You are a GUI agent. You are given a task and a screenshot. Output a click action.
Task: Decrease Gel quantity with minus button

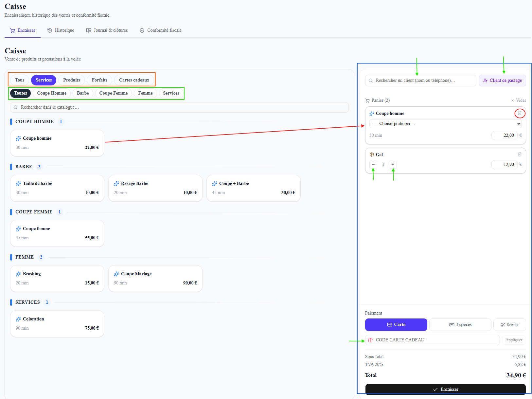pos(373,165)
